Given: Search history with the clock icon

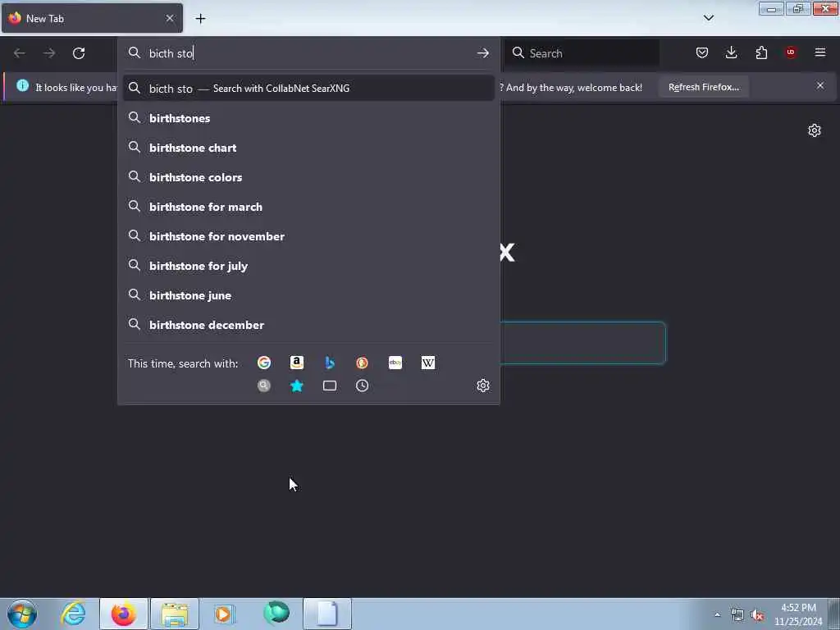Looking at the screenshot, I should click(362, 386).
